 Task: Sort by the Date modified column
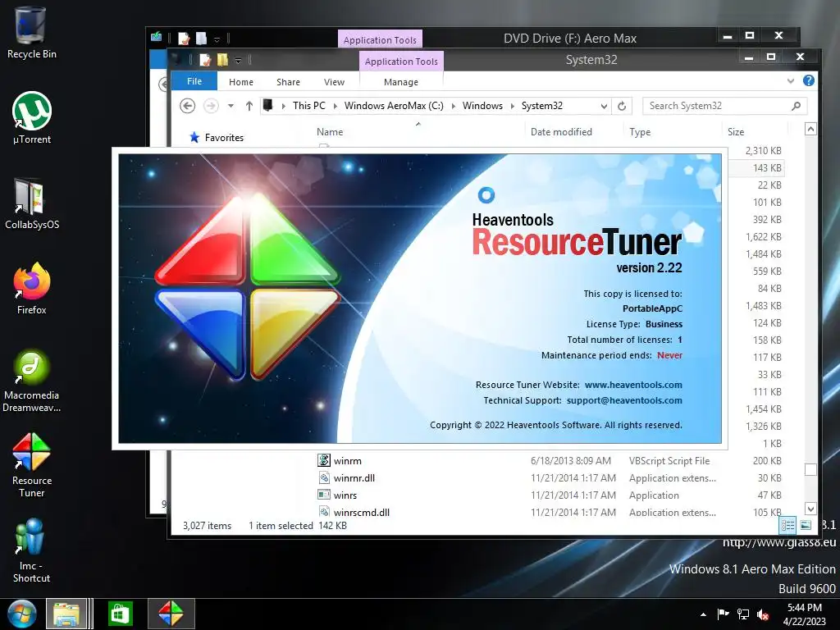[561, 132]
